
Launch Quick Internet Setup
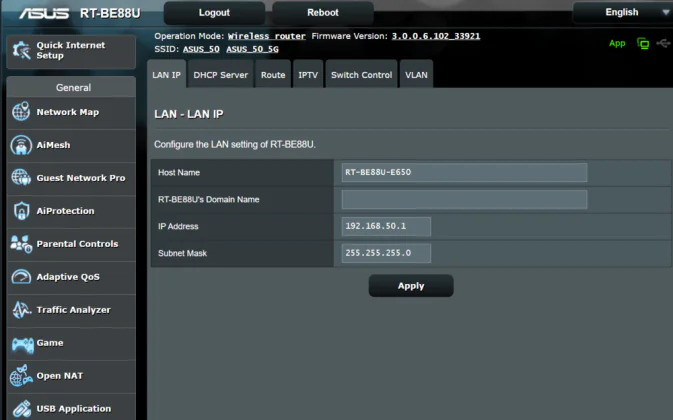[71, 51]
